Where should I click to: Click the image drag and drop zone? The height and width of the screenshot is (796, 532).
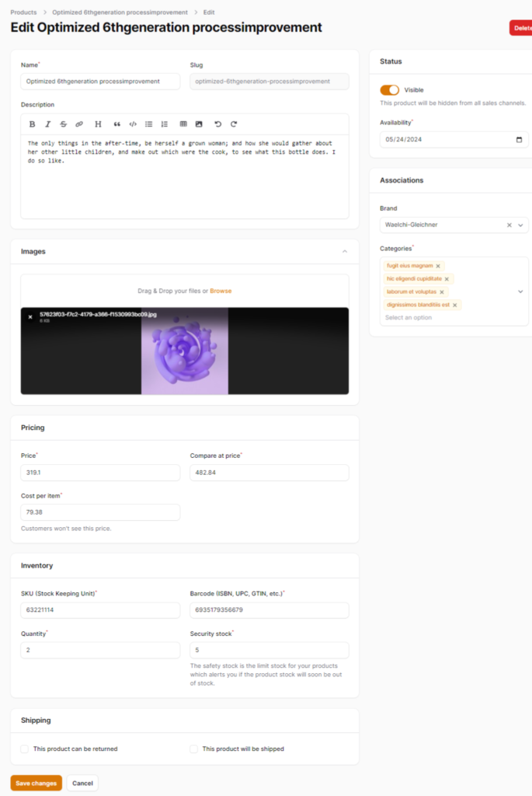(185, 291)
